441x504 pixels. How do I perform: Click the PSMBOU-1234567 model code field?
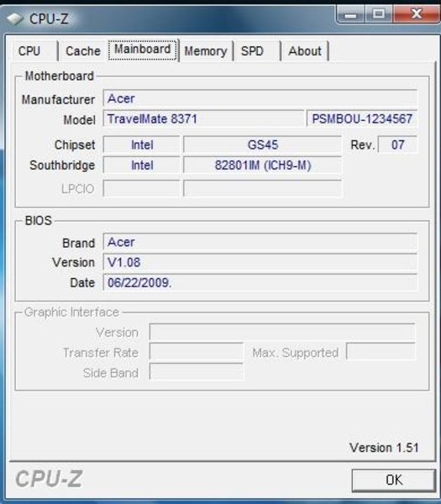tap(362, 118)
